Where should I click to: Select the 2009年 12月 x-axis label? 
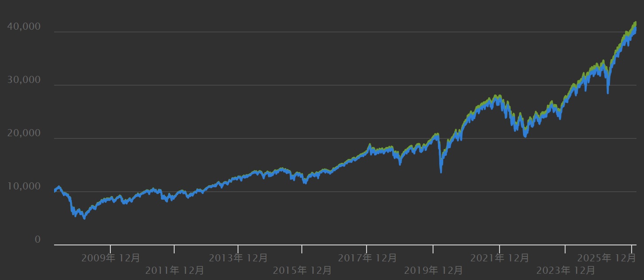click(x=110, y=258)
